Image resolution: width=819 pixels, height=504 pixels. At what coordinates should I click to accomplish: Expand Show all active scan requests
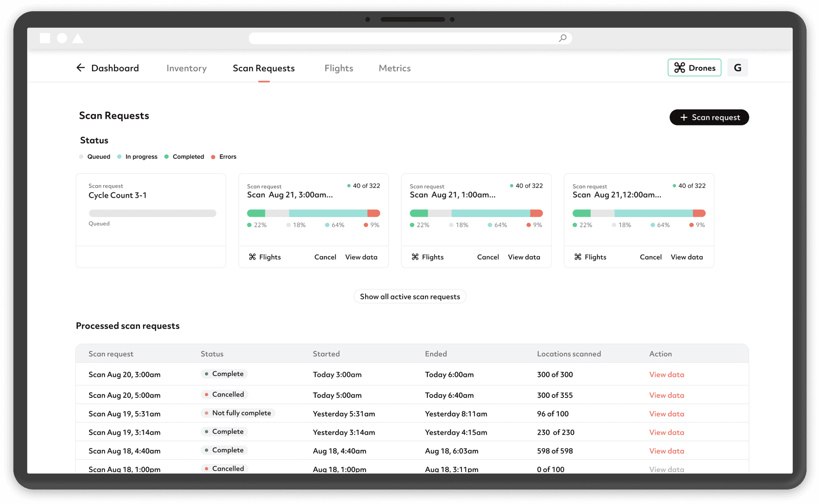(x=409, y=297)
